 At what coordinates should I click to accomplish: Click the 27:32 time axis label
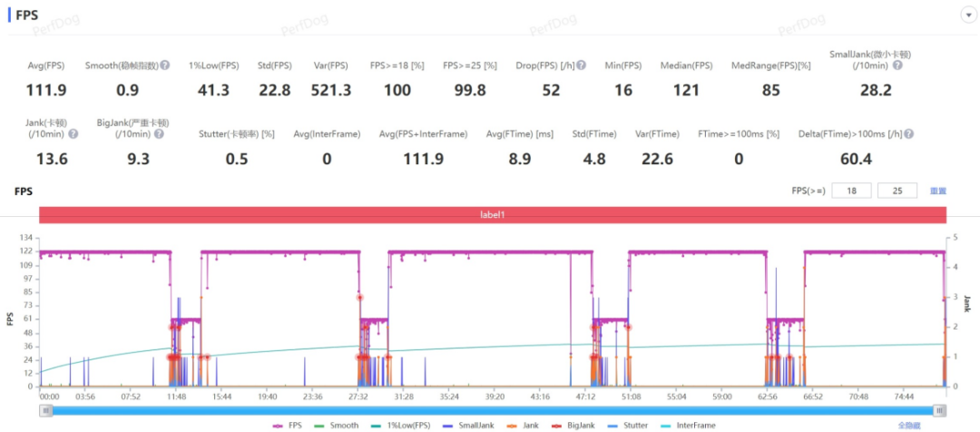pyautogui.click(x=358, y=397)
